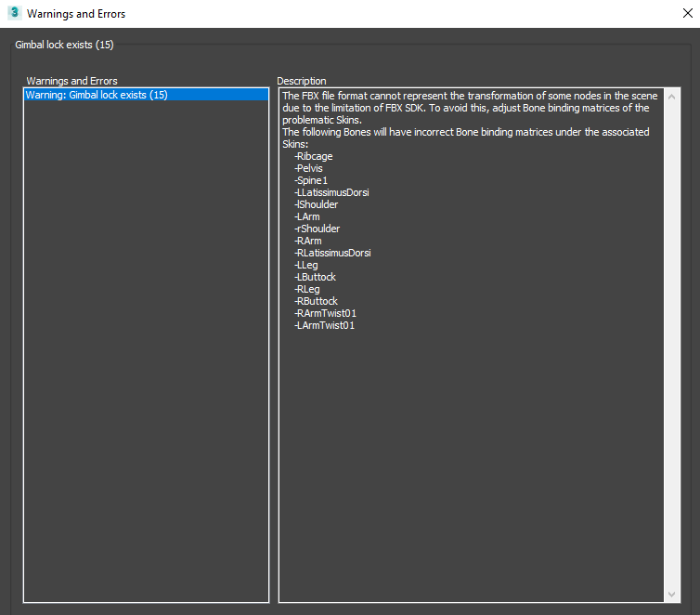
Task: Click the 'Warnings and Errors' list label
Action: coord(71,81)
